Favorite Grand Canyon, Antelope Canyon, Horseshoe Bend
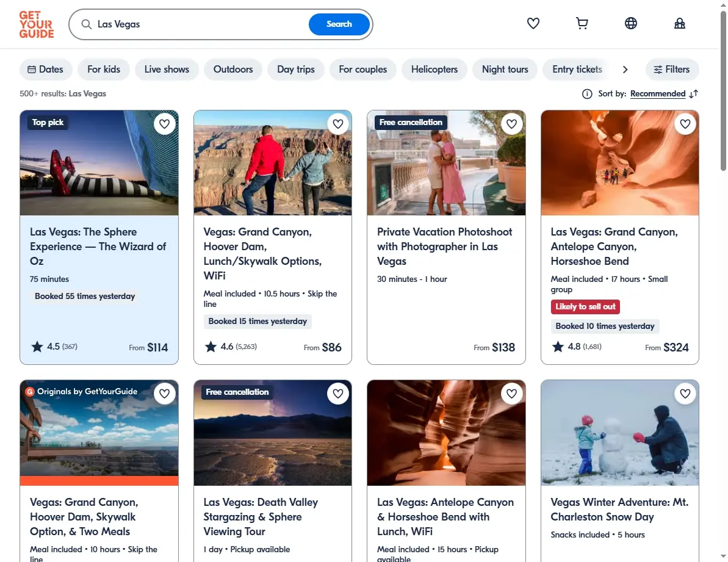The image size is (728, 562). coord(685,124)
